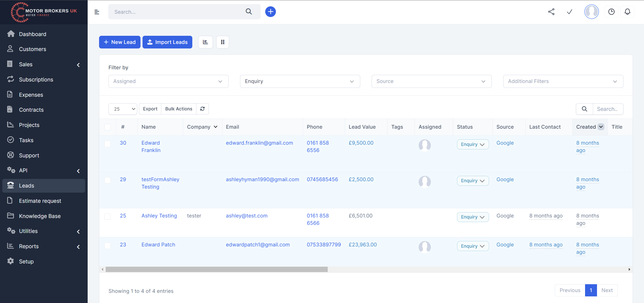Screen dimensions: 644x303
Task: Click the table search magnifier icon
Action: point(585,109)
